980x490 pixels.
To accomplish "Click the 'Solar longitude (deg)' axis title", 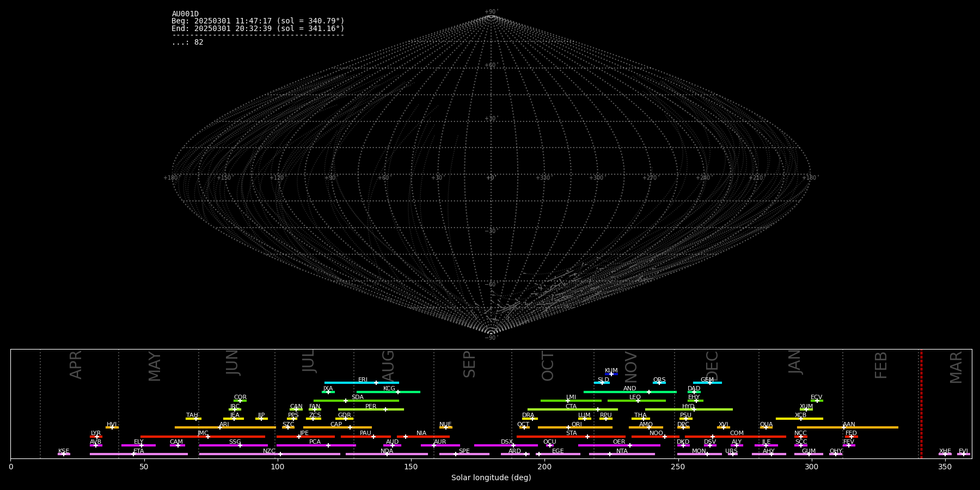I will (x=491, y=478).
